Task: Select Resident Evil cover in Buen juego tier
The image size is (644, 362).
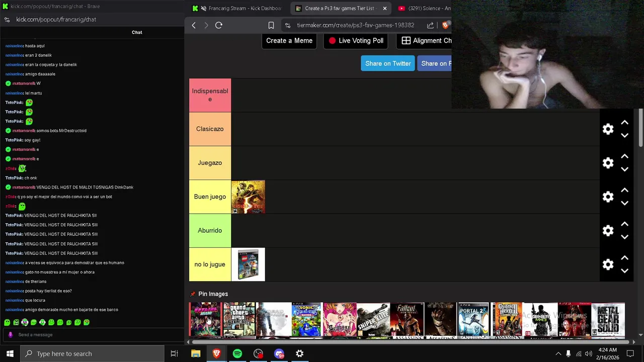Action: (x=248, y=197)
